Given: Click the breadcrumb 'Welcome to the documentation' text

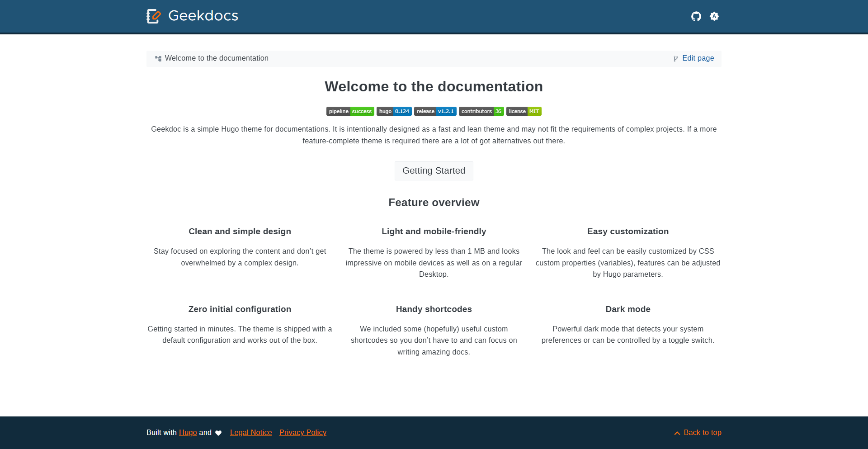Looking at the screenshot, I should (x=217, y=58).
